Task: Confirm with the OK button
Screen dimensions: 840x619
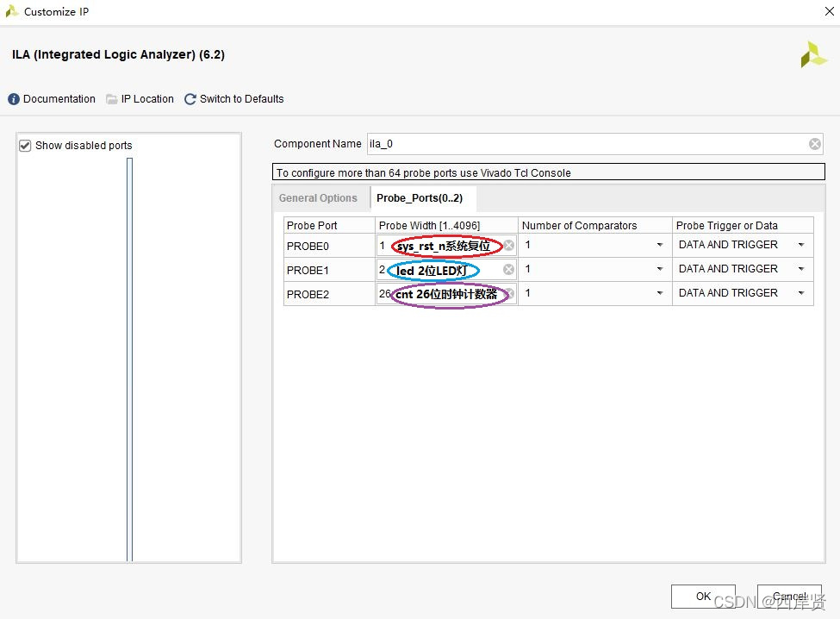Action: point(703,596)
